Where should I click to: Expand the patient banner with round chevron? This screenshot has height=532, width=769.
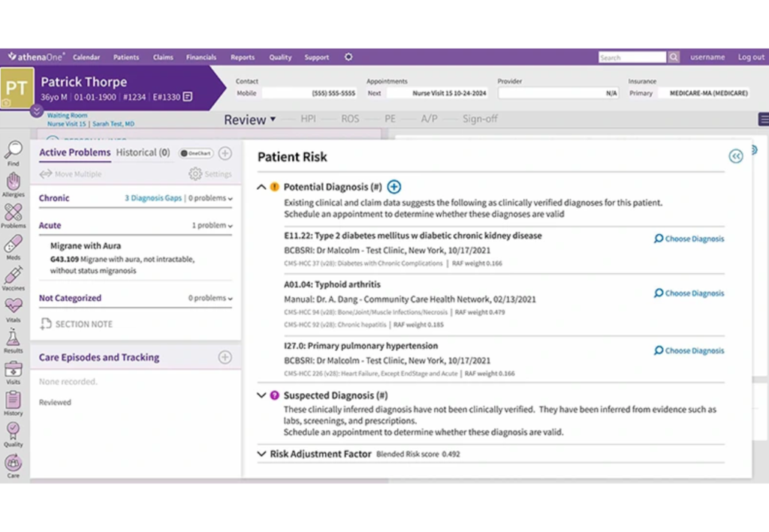(x=36, y=111)
